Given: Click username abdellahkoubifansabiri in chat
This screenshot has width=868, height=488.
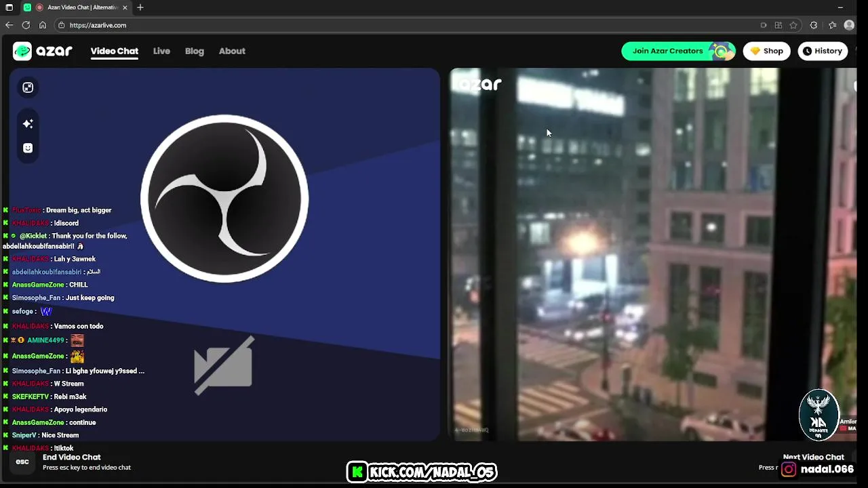Looking at the screenshot, I should tap(46, 272).
